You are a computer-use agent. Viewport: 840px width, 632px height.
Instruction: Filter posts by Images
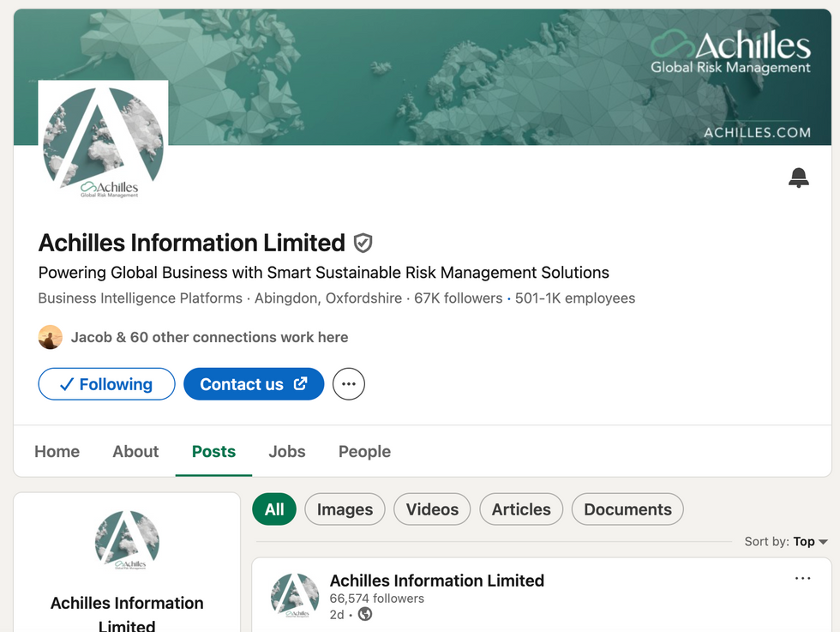(x=345, y=509)
